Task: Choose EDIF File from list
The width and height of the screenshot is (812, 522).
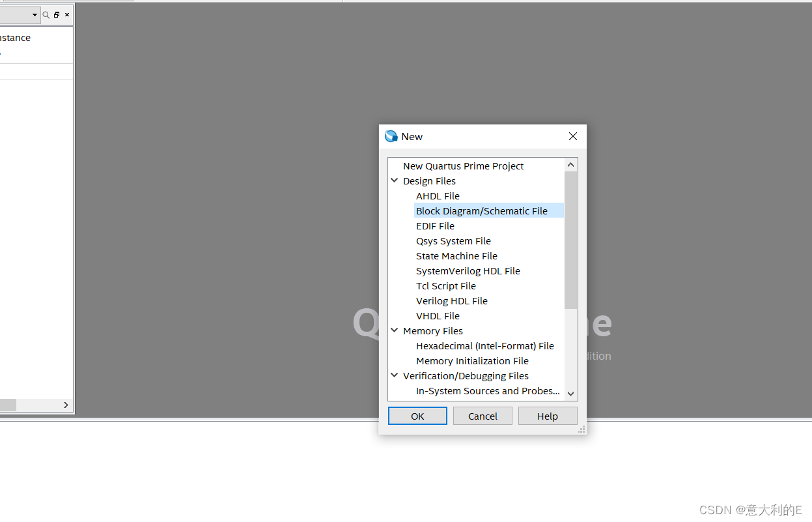Action: pyautogui.click(x=435, y=226)
